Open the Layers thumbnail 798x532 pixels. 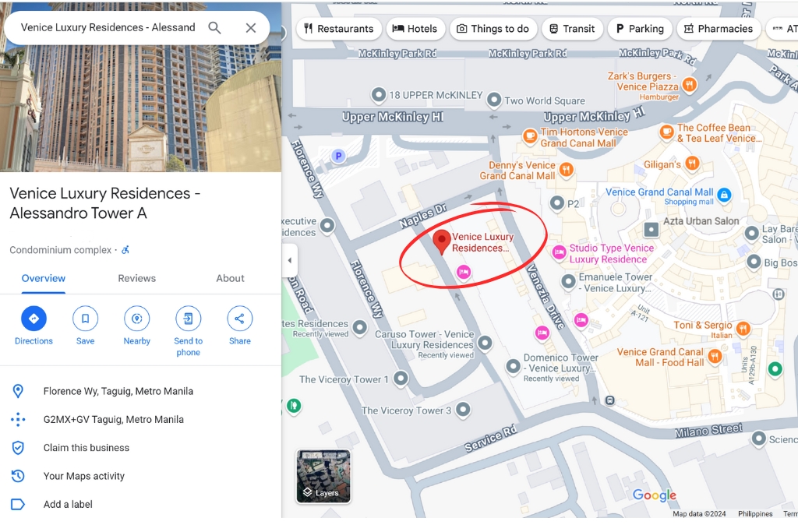(x=323, y=476)
